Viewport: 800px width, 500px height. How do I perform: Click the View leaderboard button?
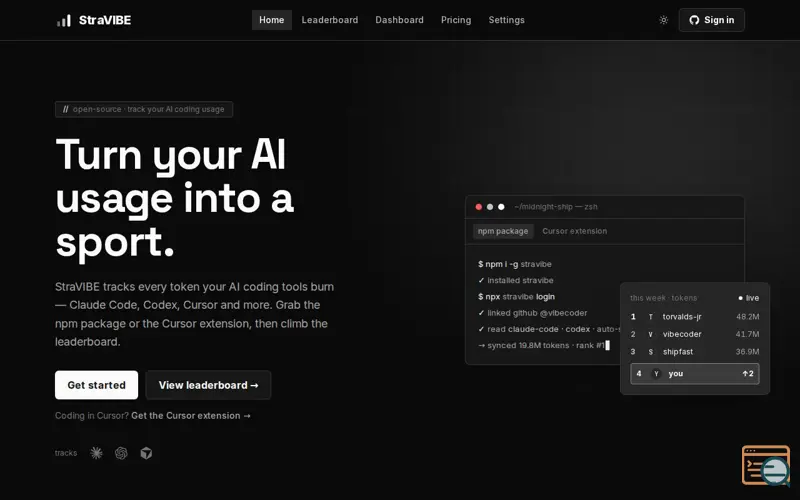point(208,385)
